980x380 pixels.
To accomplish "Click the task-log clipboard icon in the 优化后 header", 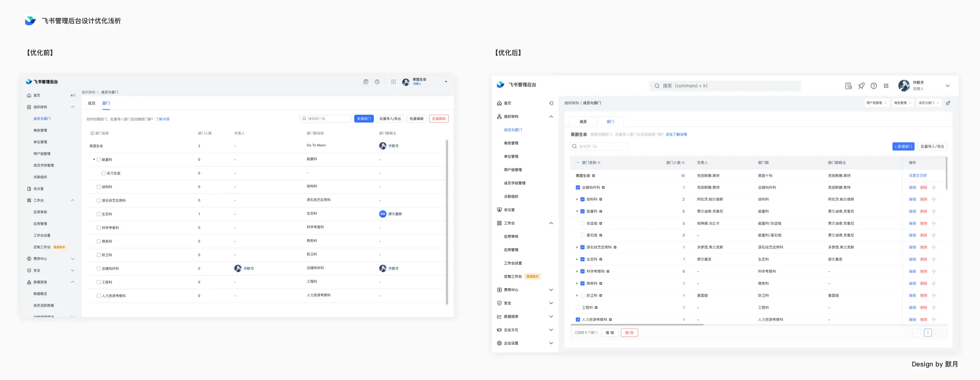I will 848,85.
